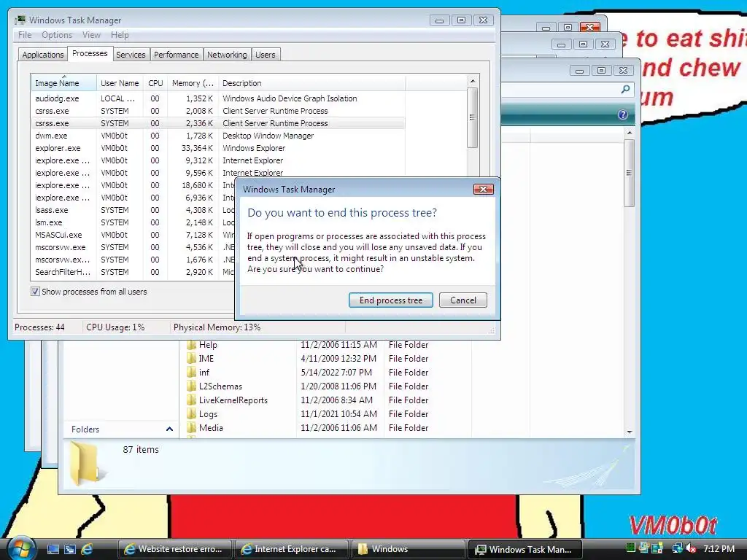Click L2Schemas folder icon
Viewport: 747px width, 560px height.
coord(192,386)
